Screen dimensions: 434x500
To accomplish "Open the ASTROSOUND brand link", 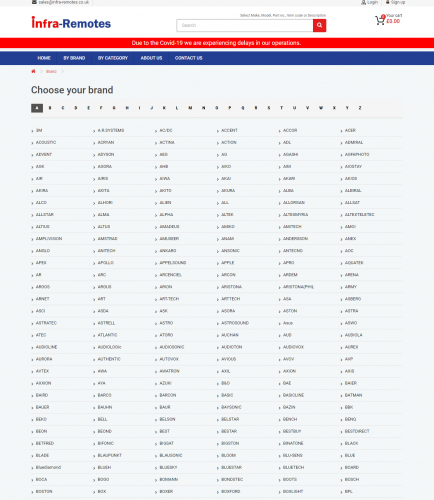I will pyautogui.click(x=235, y=323).
